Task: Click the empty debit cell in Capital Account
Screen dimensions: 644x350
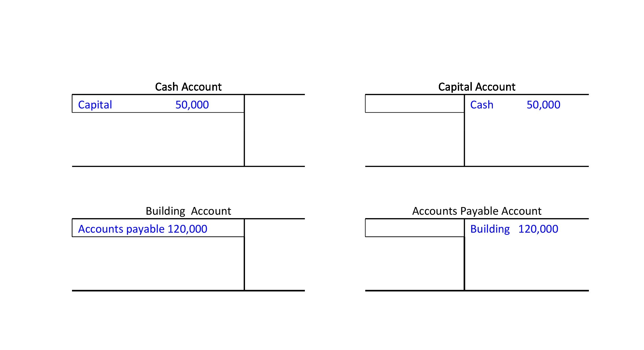Action: pos(415,104)
